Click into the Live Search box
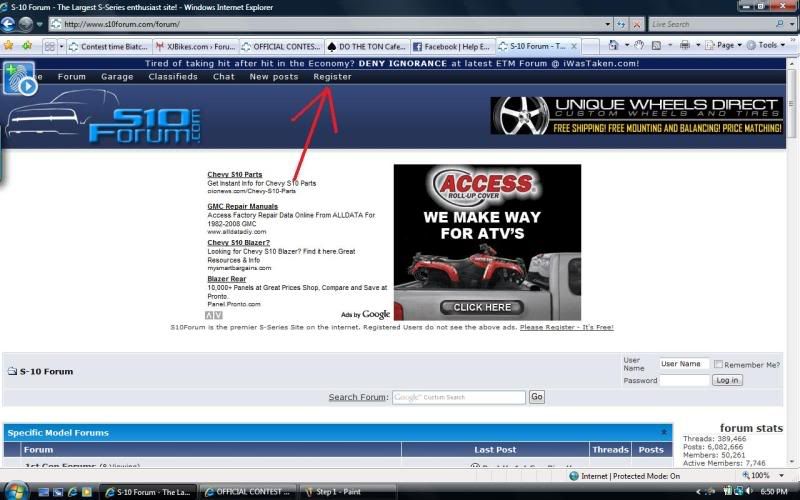Viewport: 800px width, 500px height. (x=712, y=24)
